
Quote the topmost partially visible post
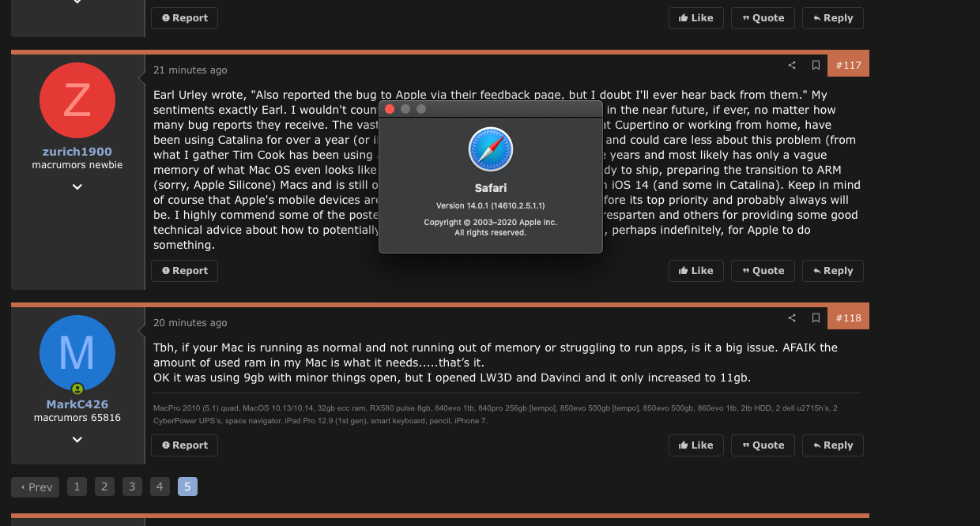pos(763,18)
